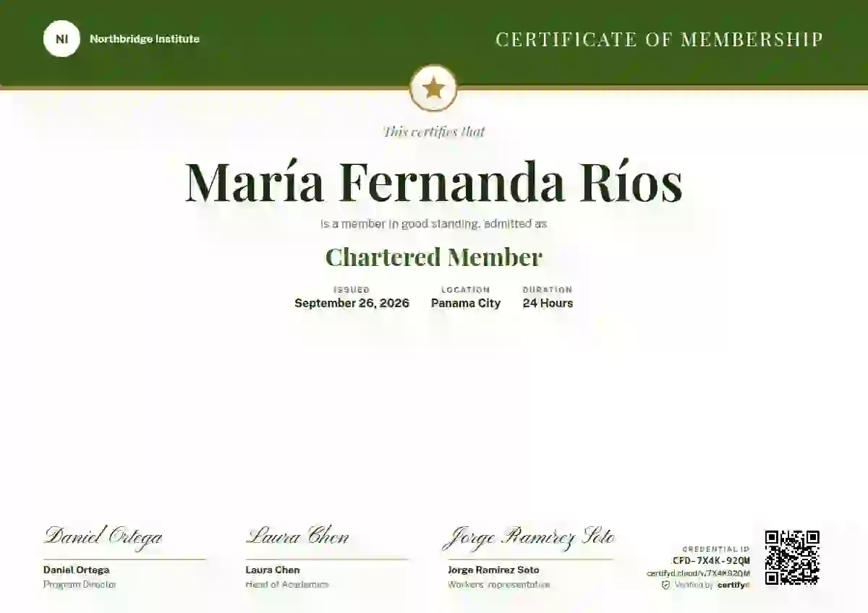Click the date September 26, 2026
The height and width of the screenshot is (613, 868).
coord(352,303)
